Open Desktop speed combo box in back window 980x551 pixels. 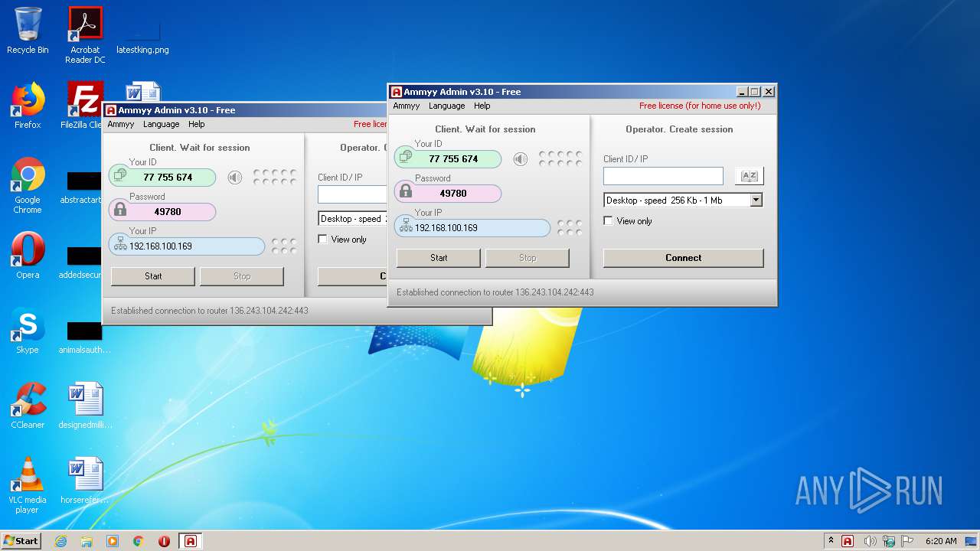pyautogui.click(x=353, y=219)
